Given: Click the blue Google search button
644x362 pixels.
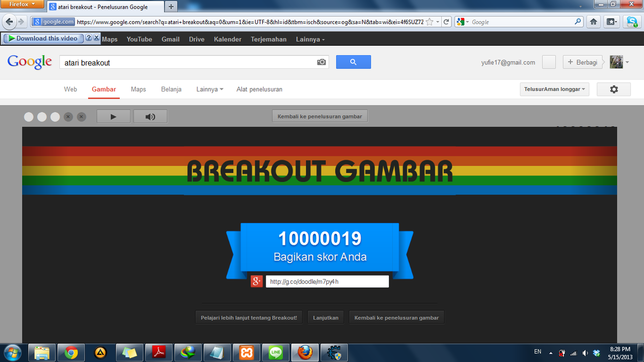Looking at the screenshot, I should pos(353,62).
